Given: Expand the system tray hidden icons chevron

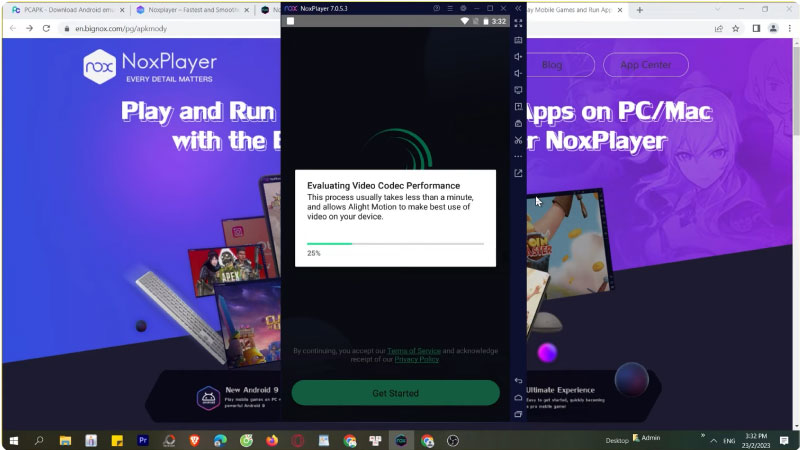Looking at the screenshot, I should (x=714, y=441).
